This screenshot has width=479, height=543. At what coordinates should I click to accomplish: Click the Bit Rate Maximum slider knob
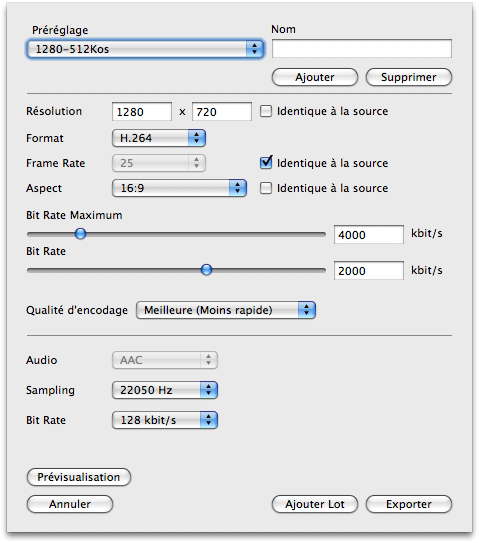[x=80, y=234]
